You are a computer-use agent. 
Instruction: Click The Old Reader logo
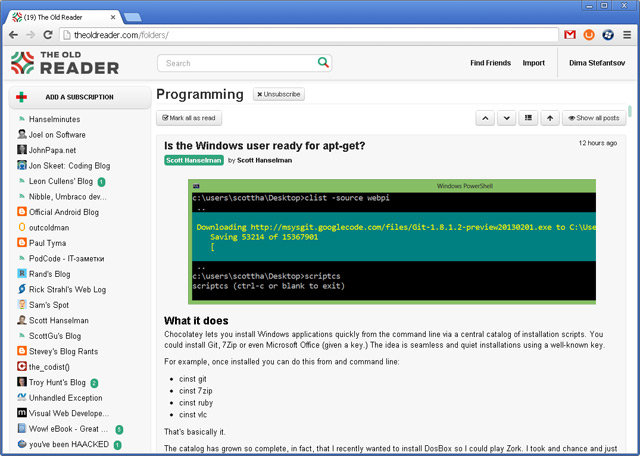point(64,63)
